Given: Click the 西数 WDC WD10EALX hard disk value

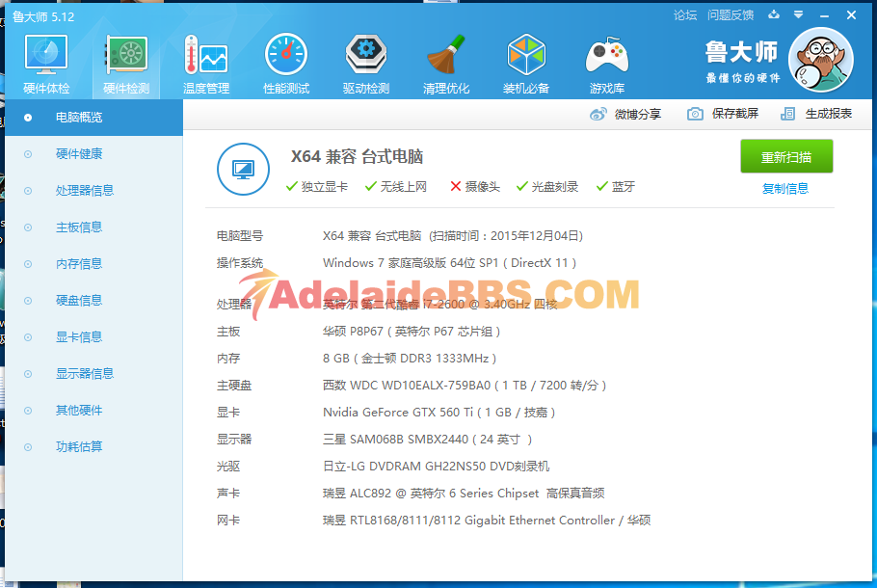Looking at the screenshot, I should coord(465,386).
